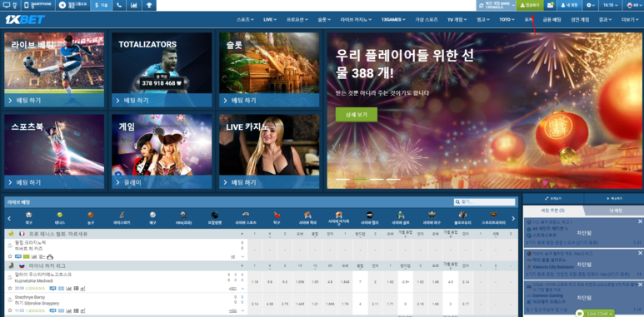Switch to 베팅 쿠폰 (3) tab
Image resolution: width=644 pixels, height=317 pixels.
pos(553,211)
